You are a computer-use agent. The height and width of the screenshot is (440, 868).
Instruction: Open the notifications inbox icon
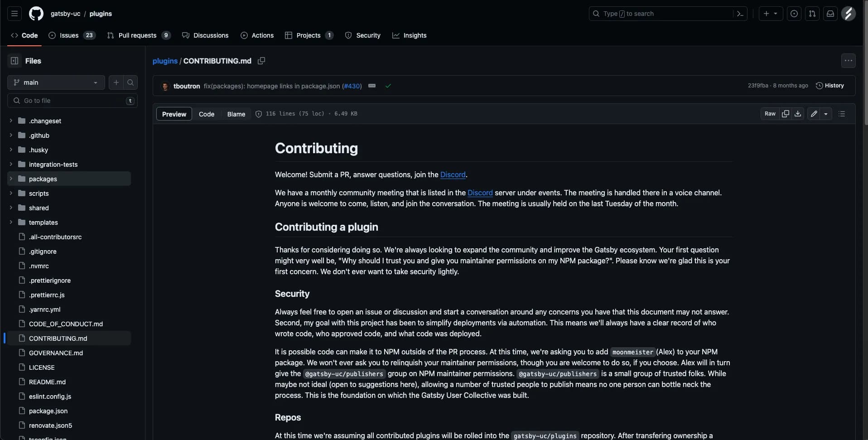pyautogui.click(x=830, y=14)
